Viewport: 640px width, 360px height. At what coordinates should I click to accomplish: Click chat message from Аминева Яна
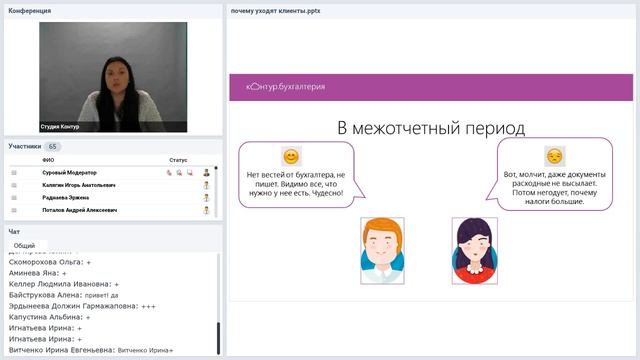click(x=38, y=273)
